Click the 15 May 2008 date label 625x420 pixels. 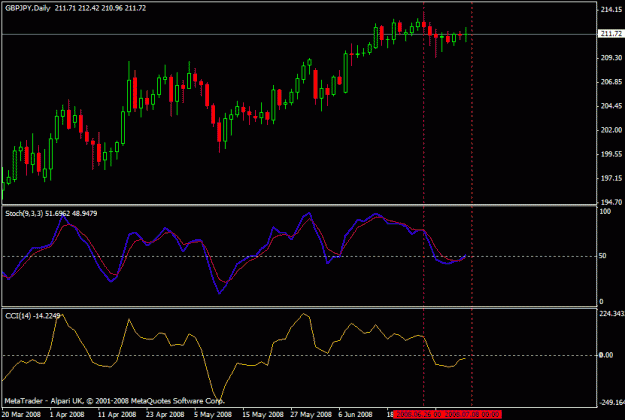point(263,414)
